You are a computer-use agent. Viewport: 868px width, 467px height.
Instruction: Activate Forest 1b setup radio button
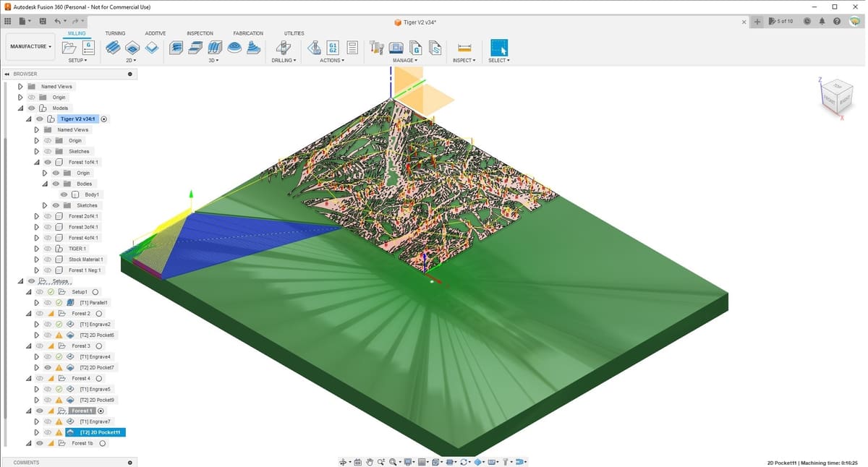coord(102,443)
